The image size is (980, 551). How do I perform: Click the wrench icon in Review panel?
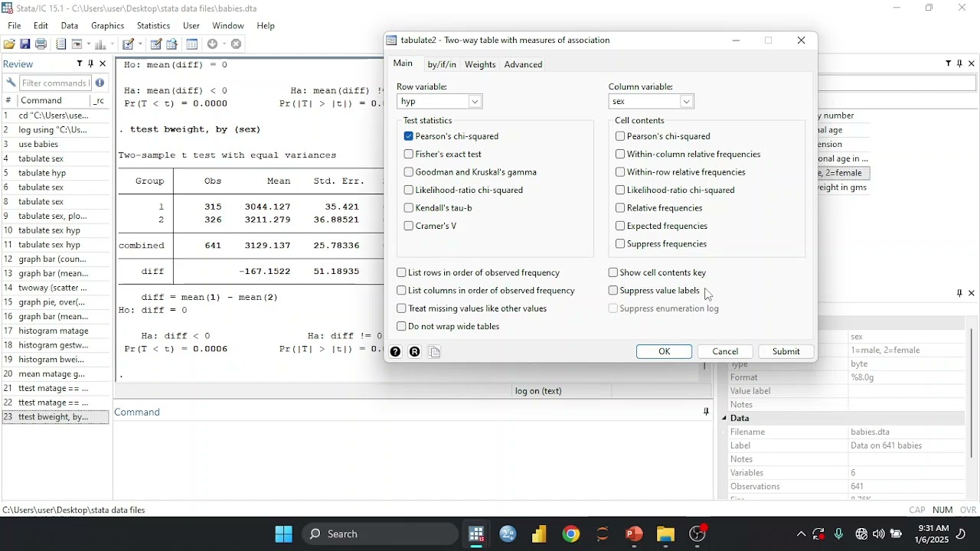11,83
